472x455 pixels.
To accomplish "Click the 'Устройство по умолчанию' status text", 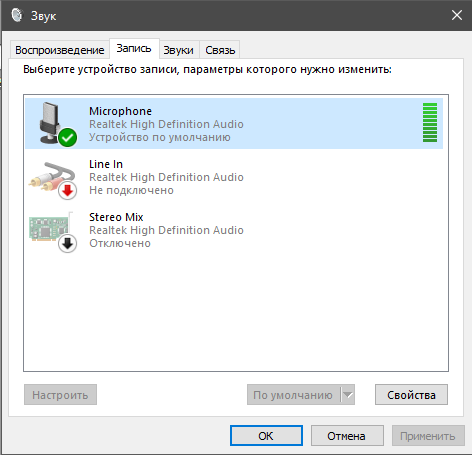I will coord(160,137).
